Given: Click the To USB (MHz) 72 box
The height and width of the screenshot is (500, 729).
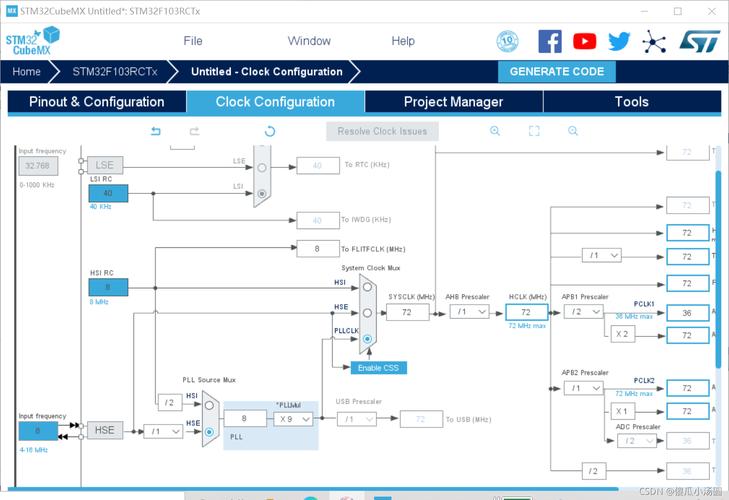Looking at the screenshot, I should (421, 419).
